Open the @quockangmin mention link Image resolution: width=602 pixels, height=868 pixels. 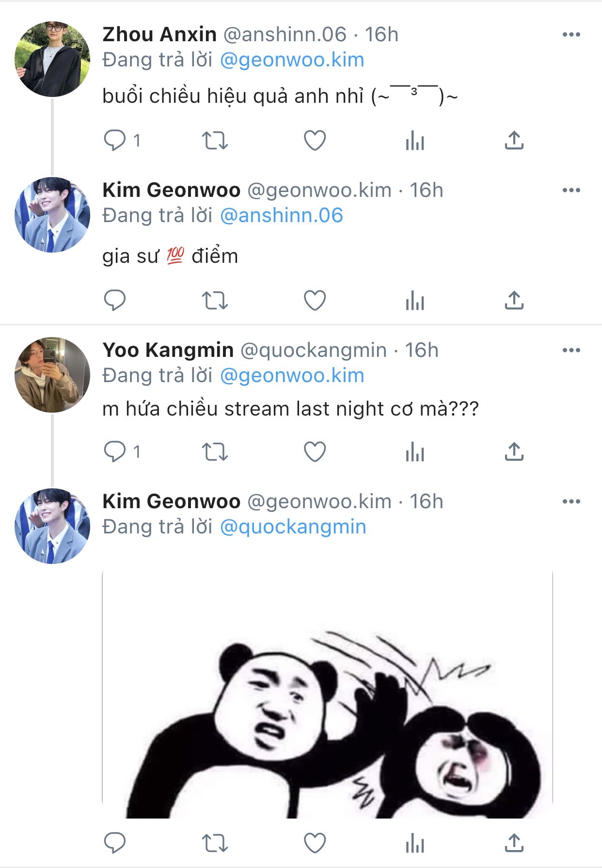point(293,527)
